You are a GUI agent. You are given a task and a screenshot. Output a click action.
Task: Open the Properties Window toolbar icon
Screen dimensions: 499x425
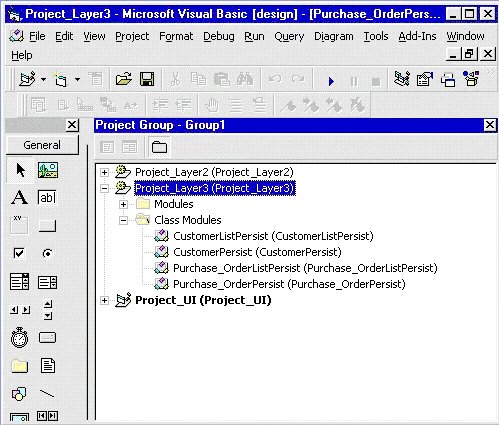click(425, 79)
